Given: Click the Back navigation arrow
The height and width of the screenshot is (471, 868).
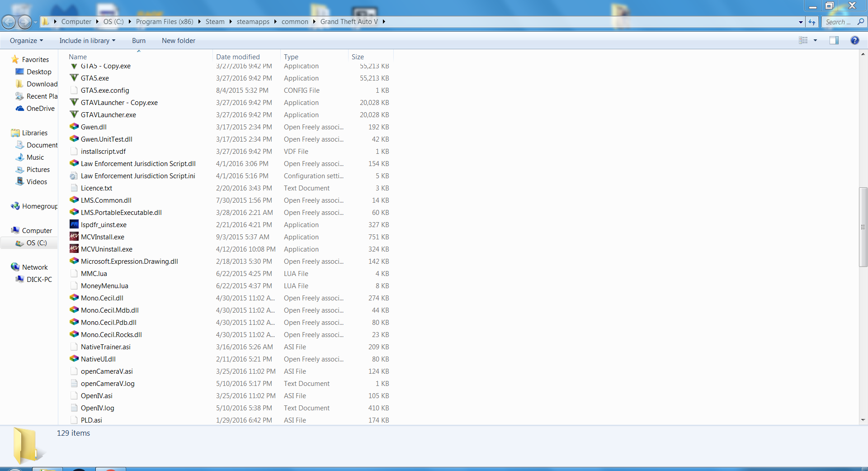Looking at the screenshot, I should click(9, 22).
